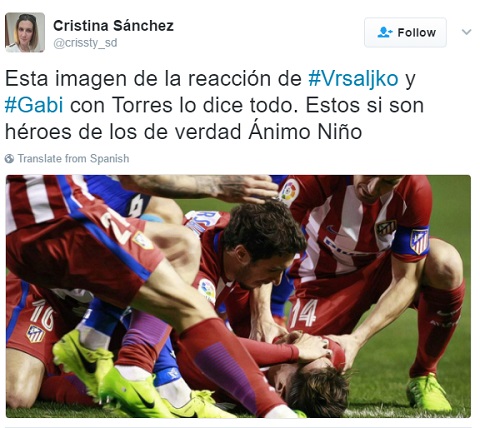Click the LaLiga badge on the raised sleeve
Image resolution: width=480 pixels, height=428 pixels.
coord(289,192)
